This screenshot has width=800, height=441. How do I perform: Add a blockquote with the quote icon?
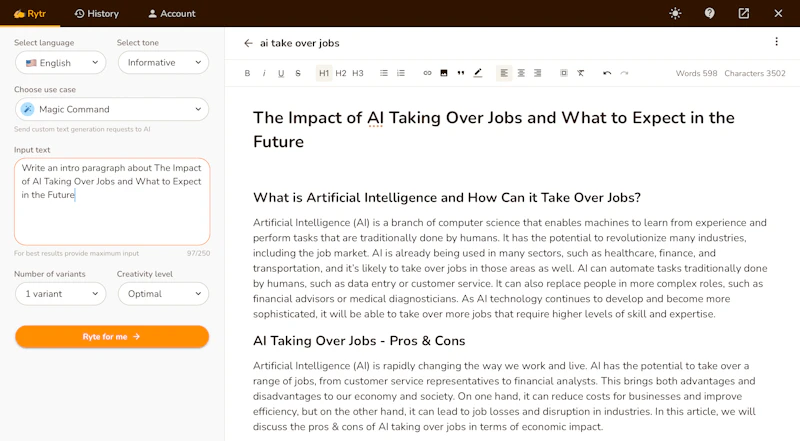pos(461,73)
